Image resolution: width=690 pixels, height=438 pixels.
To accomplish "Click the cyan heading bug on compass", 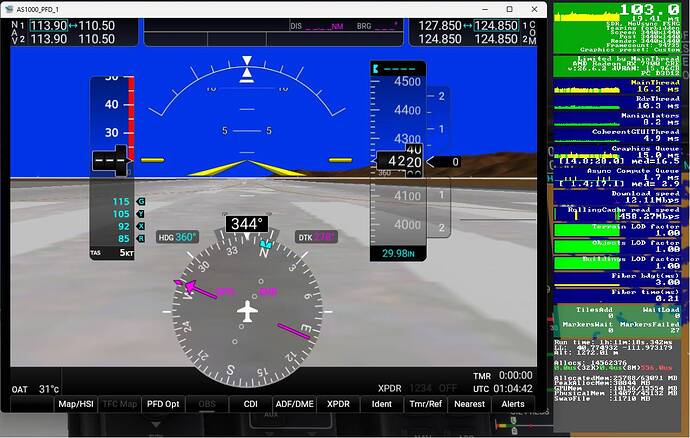I will click(265, 243).
